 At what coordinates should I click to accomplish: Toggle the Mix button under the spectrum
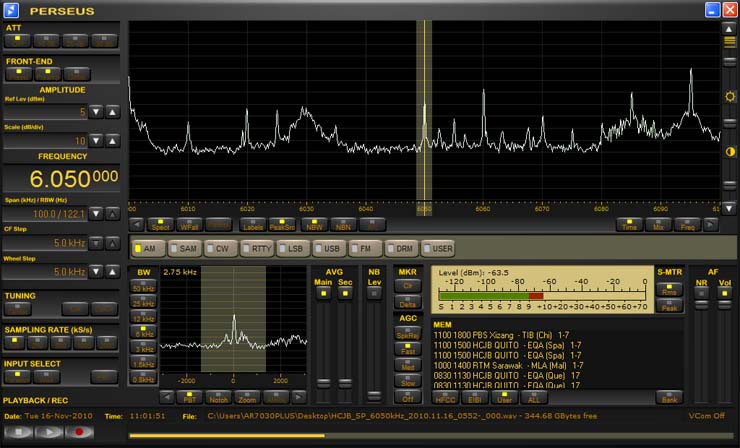tap(658, 225)
